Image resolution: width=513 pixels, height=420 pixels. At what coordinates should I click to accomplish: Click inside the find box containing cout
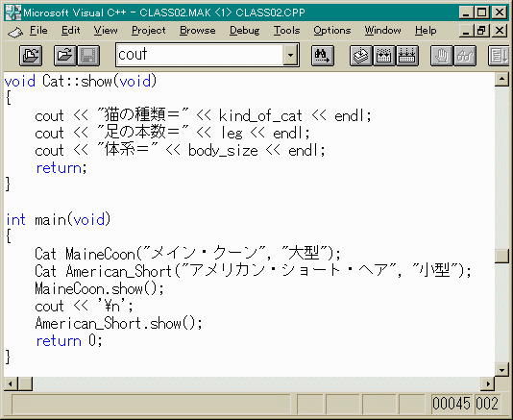tap(200, 55)
